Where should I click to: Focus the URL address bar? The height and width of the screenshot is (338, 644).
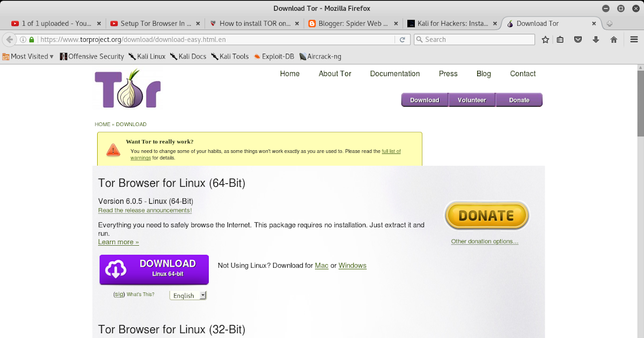(x=215, y=40)
